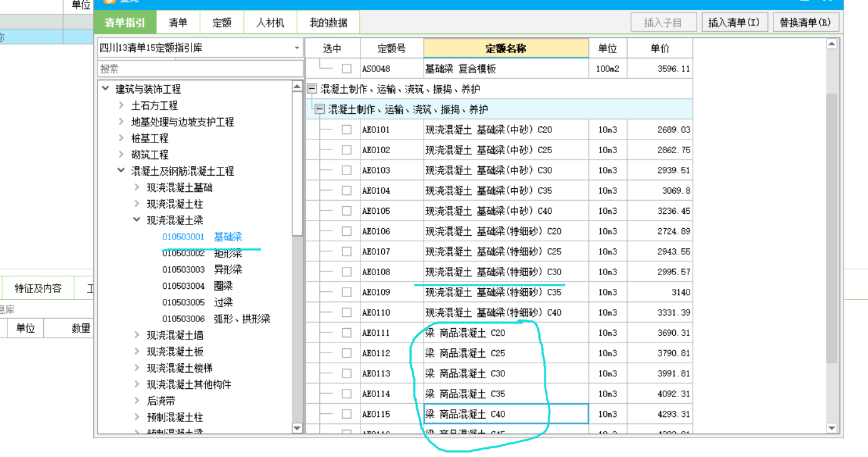Tick the AE0105 row checkbox
This screenshot has height=457, width=868.
click(x=347, y=211)
